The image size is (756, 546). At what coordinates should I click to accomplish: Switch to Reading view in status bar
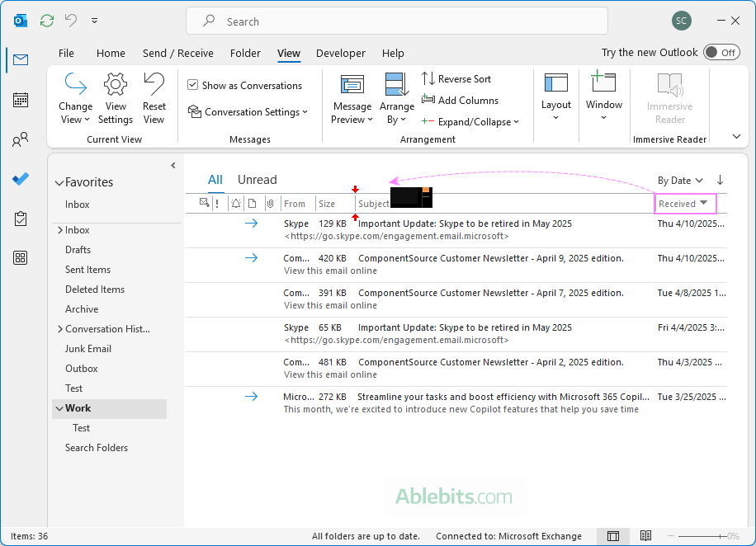tap(645, 536)
